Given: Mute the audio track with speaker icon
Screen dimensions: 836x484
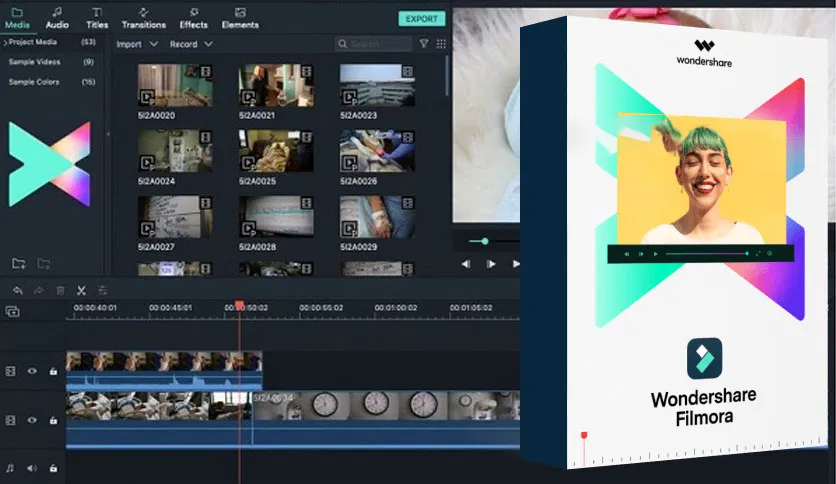Looking at the screenshot, I should [32, 467].
